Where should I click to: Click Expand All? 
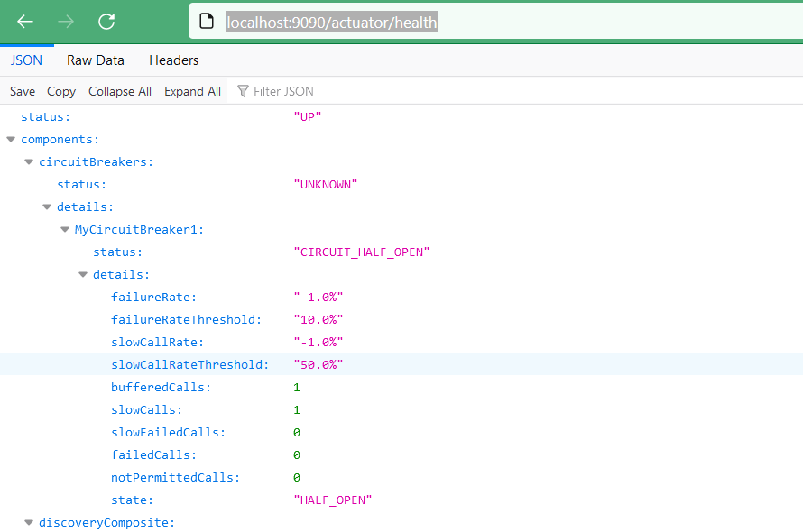(x=192, y=91)
